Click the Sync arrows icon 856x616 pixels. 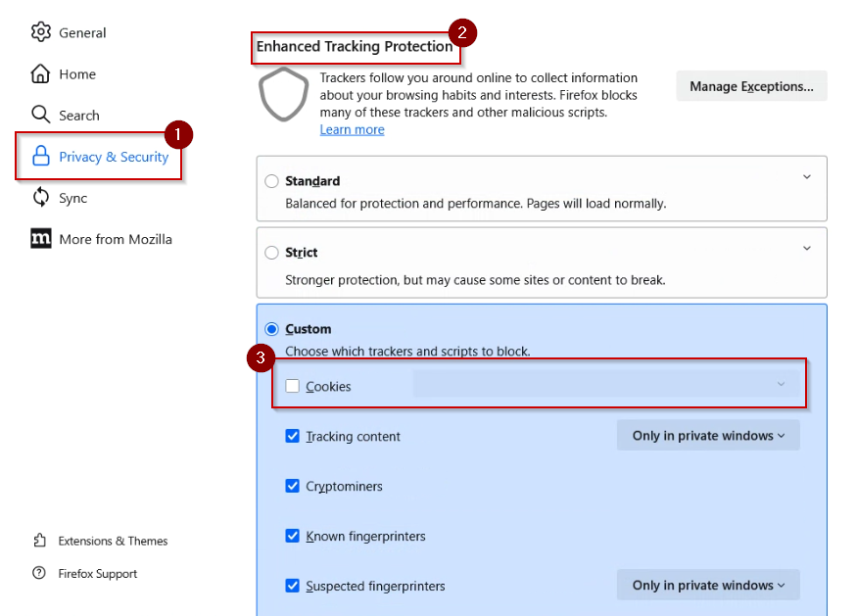coord(40,198)
